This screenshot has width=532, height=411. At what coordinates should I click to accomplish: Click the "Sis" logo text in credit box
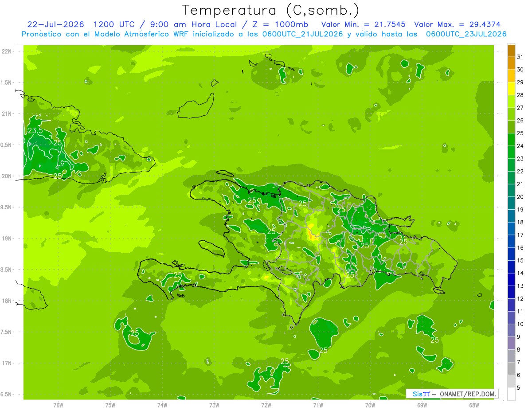(417, 394)
